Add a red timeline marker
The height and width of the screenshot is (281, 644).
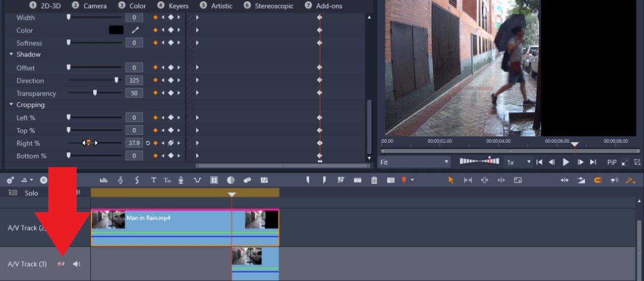[404, 180]
